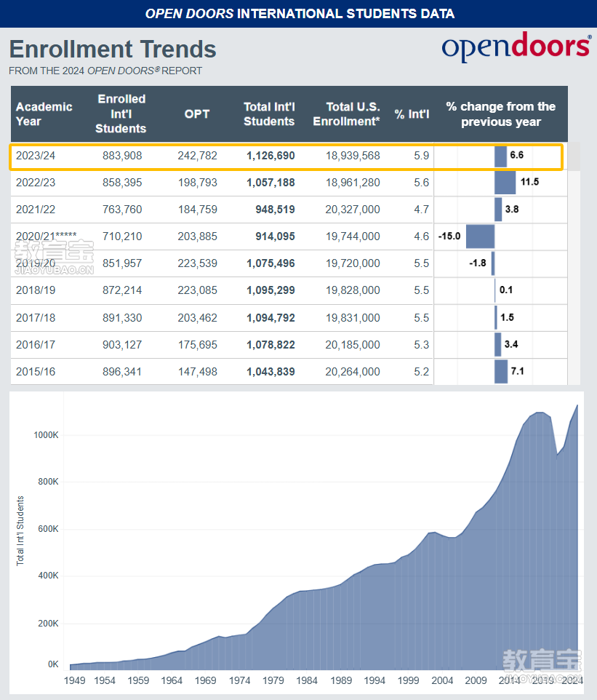Select the 'From the 2024 Open Doors Report' subtitle
Image resolution: width=597 pixels, height=700 pixels.
(x=105, y=71)
